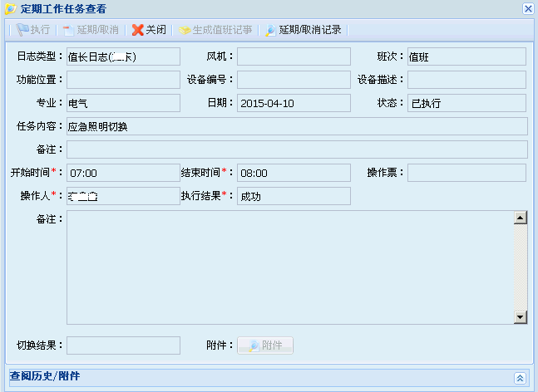Click the empty 操作票 field
This screenshot has width=538, height=392.
[x=466, y=173]
